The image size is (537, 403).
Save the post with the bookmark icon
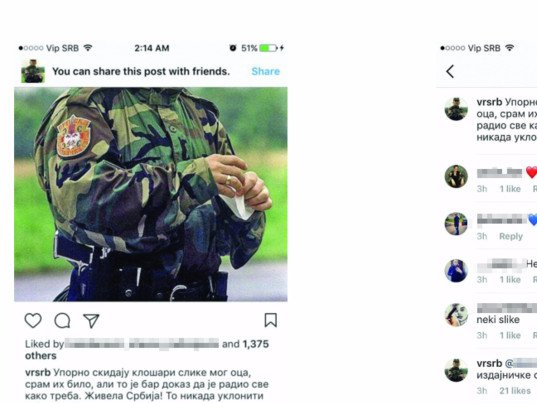point(271,320)
